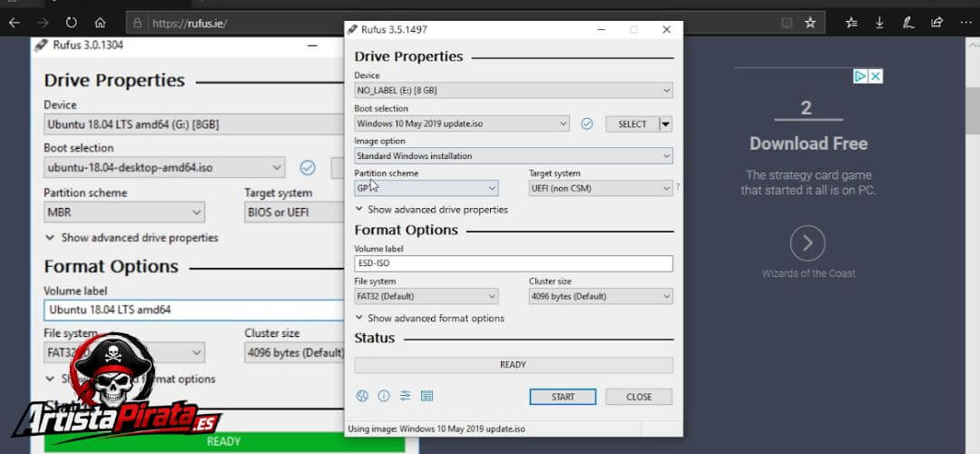Open browser downloads icon
This screenshot has width=980, height=454.
[x=879, y=23]
